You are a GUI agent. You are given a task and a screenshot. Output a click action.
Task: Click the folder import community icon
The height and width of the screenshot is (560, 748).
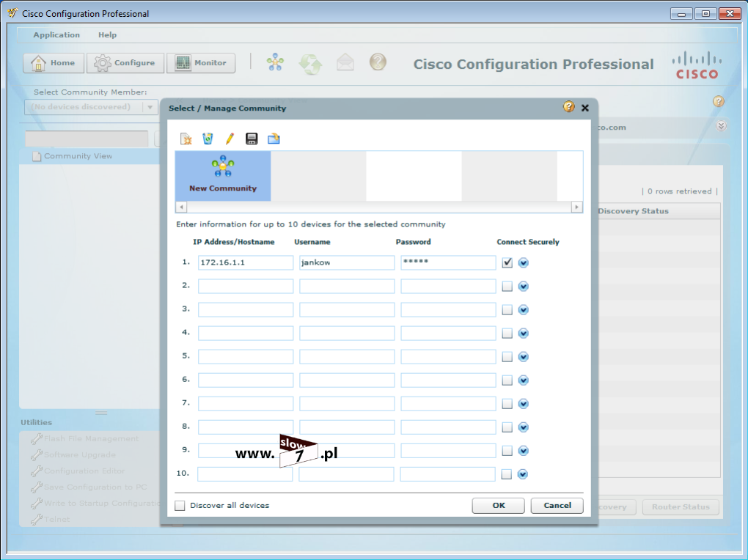pos(274,139)
